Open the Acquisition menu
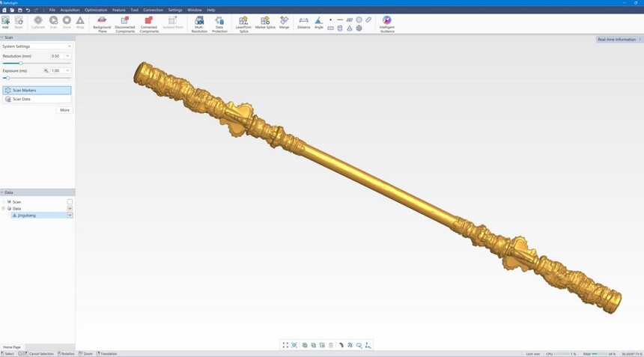The width and height of the screenshot is (644, 357). [x=70, y=10]
